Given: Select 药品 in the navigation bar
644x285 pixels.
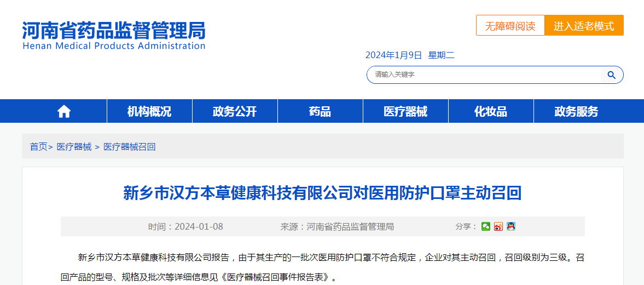Looking at the screenshot, I should (320, 112).
